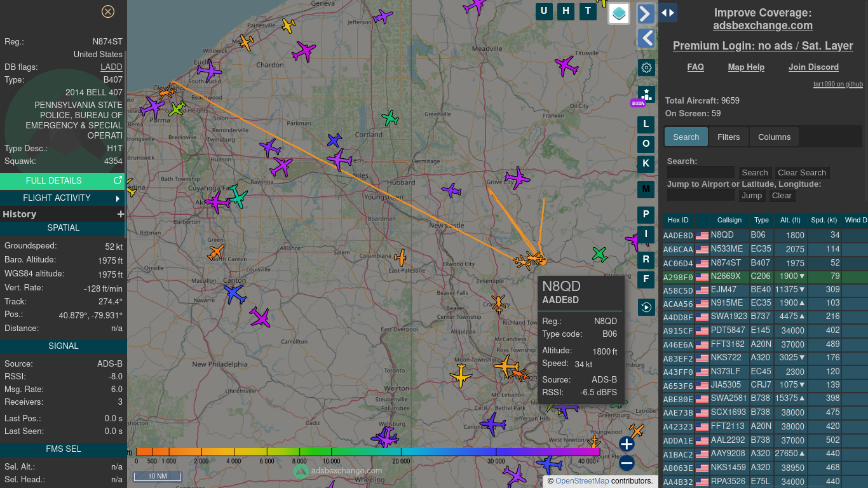This screenshot has width=868, height=488.
Task: Open the FAQ link
Action: [695, 67]
